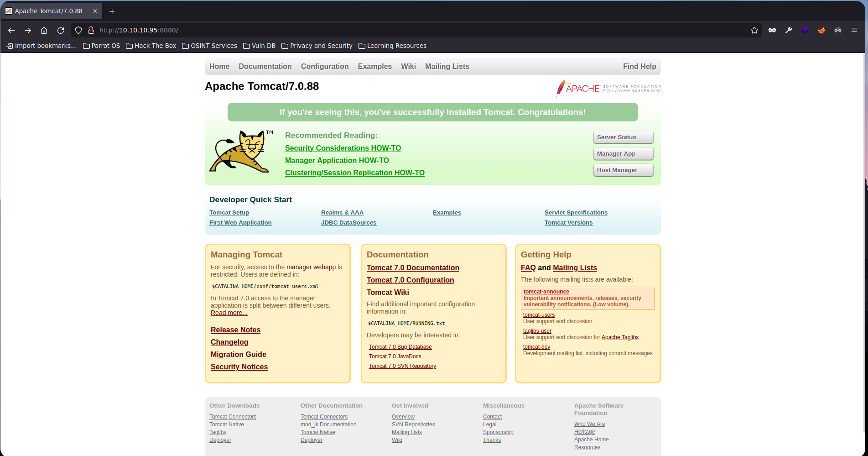Open the Realms & AAA link
The height and width of the screenshot is (456, 868).
(342, 213)
